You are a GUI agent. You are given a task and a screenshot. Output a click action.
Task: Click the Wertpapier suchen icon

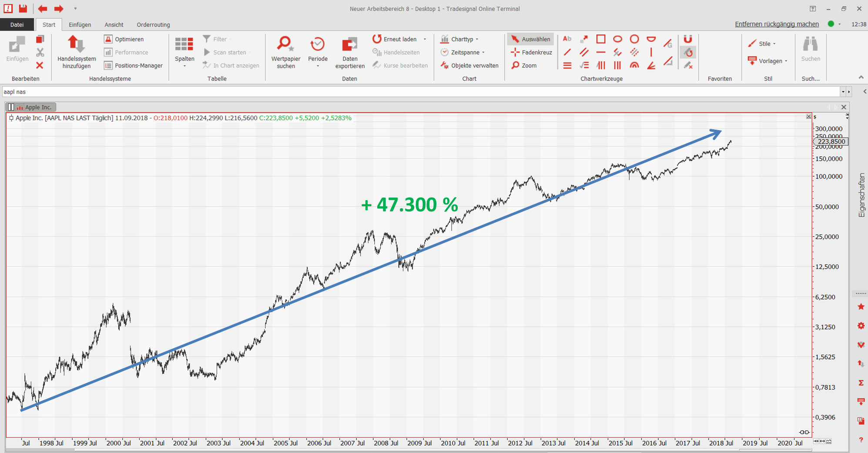click(285, 45)
